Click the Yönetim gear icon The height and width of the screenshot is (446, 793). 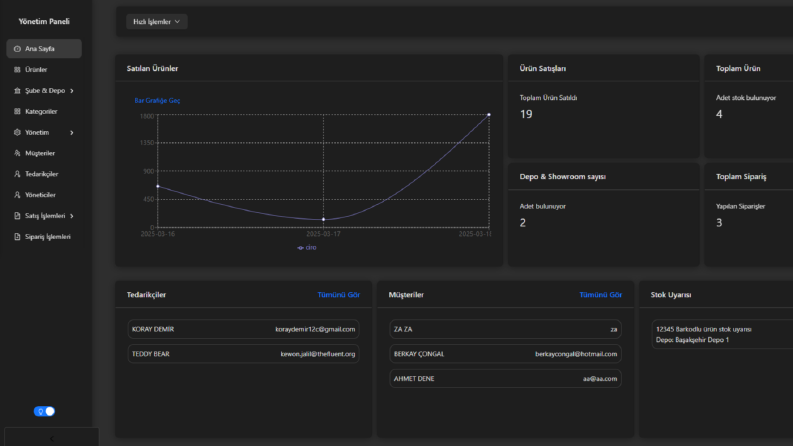tap(17, 132)
